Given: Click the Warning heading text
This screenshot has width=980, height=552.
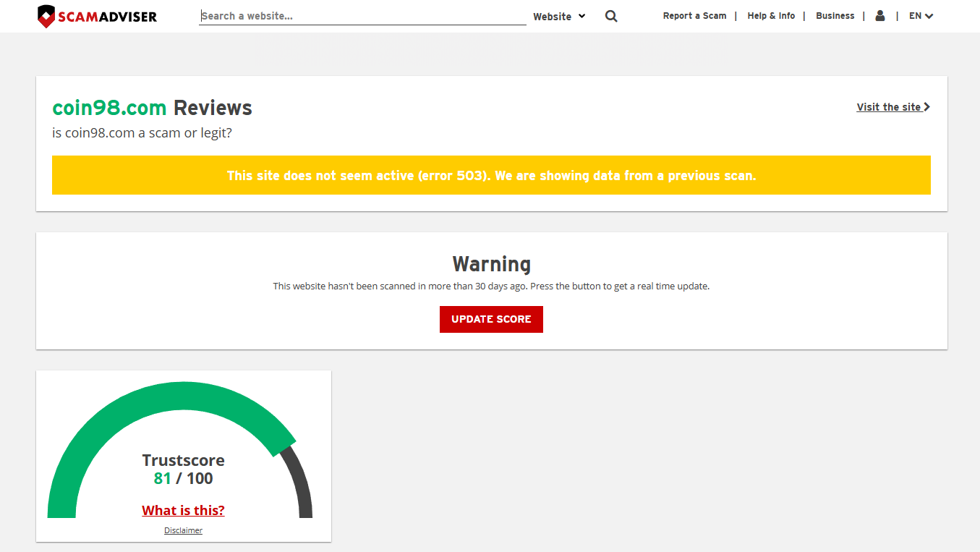Looking at the screenshot, I should (492, 263).
